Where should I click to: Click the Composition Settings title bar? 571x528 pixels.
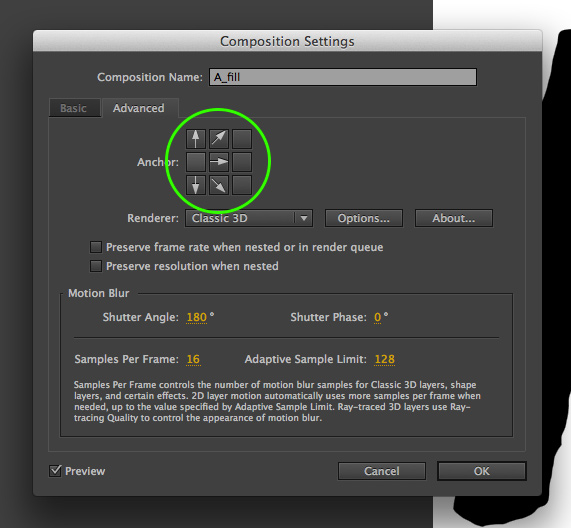click(287, 41)
